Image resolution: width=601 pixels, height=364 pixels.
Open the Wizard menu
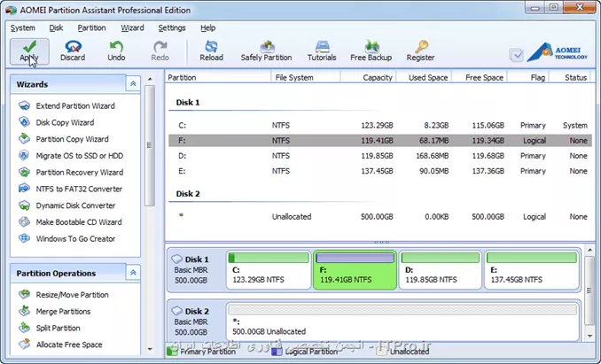[132, 28]
